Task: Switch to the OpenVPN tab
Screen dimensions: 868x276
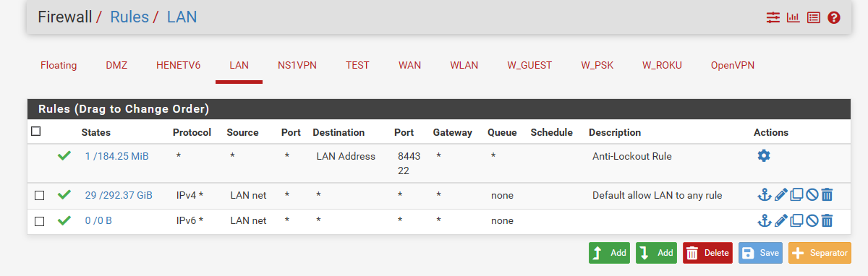Action: click(x=733, y=65)
